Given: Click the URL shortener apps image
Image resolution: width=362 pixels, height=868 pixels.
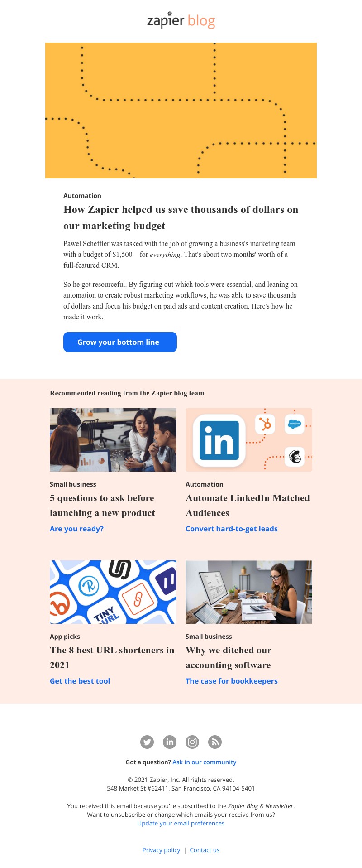Looking at the screenshot, I should point(113,592).
